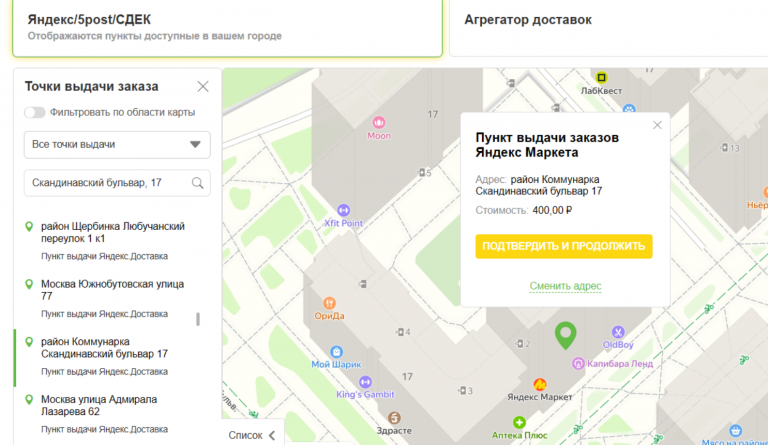Click entrance 3 marker on map
The image size is (768, 445).
click(465, 391)
